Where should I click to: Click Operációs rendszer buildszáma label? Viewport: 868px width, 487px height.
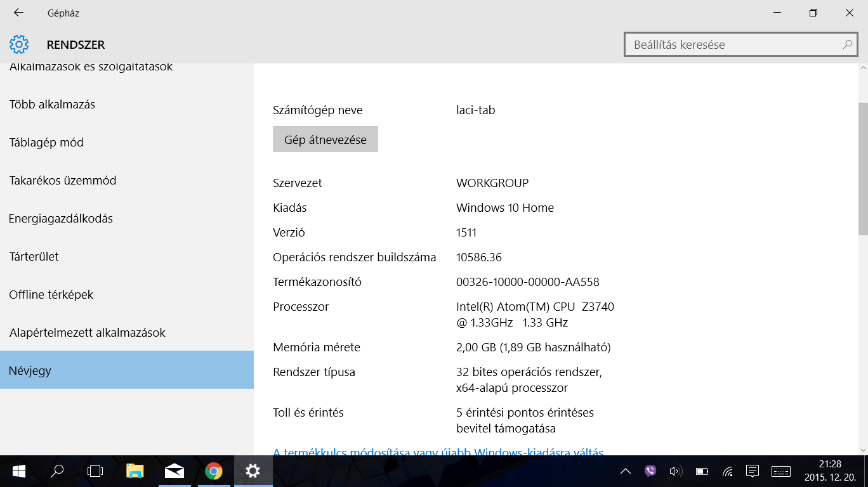(355, 257)
